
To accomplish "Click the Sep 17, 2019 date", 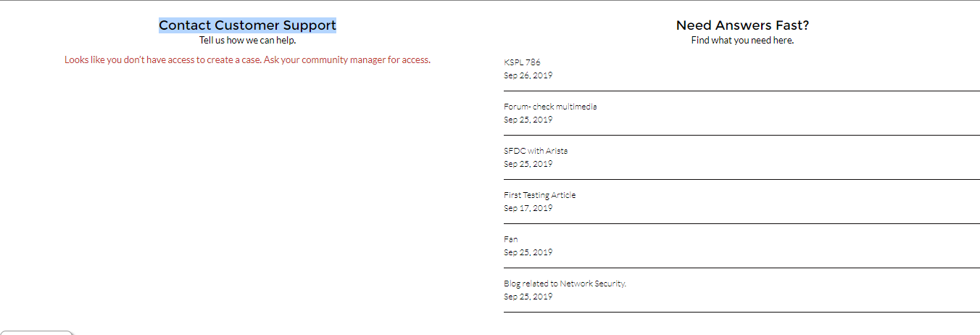I will (x=528, y=208).
